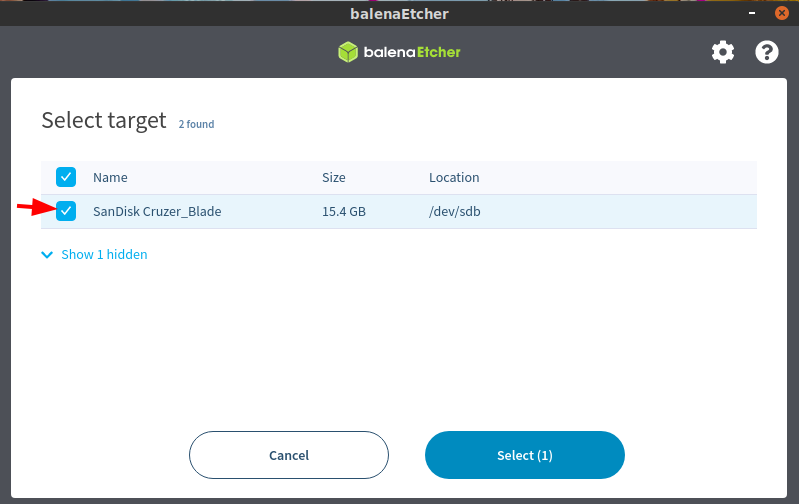This screenshot has width=799, height=504.
Task: Uncheck the SanDisk Cruzer_Blade checkbox
Action: tap(66, 211)
